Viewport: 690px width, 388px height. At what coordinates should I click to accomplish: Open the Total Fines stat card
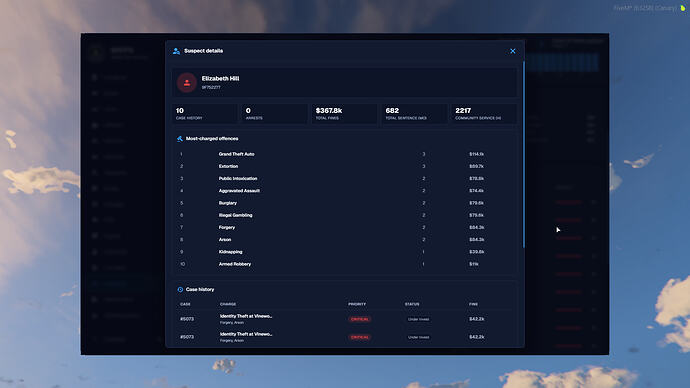pos(345,113)
